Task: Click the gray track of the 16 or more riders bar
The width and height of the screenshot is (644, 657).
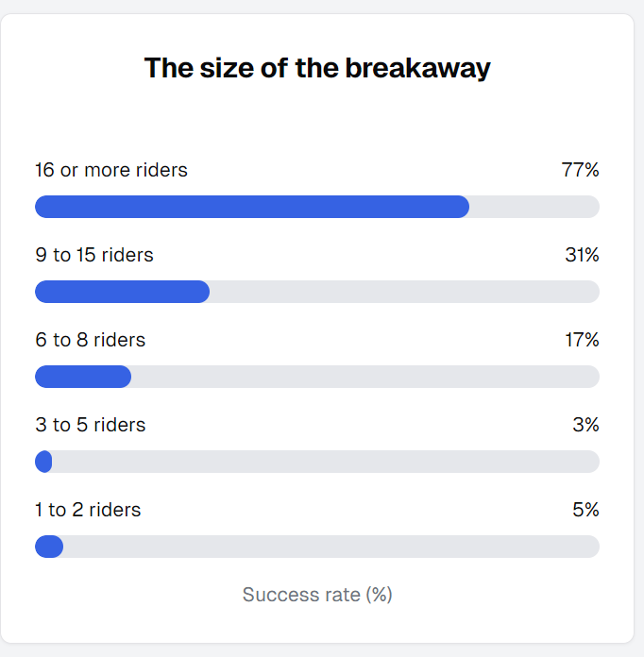Action: click(534, 207)
